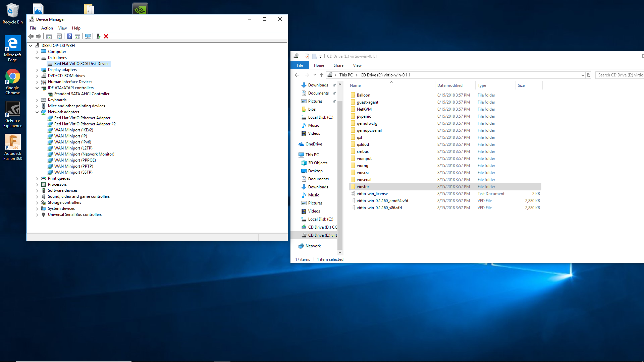Select the qxldod folder row

click(x=445, y=144)
